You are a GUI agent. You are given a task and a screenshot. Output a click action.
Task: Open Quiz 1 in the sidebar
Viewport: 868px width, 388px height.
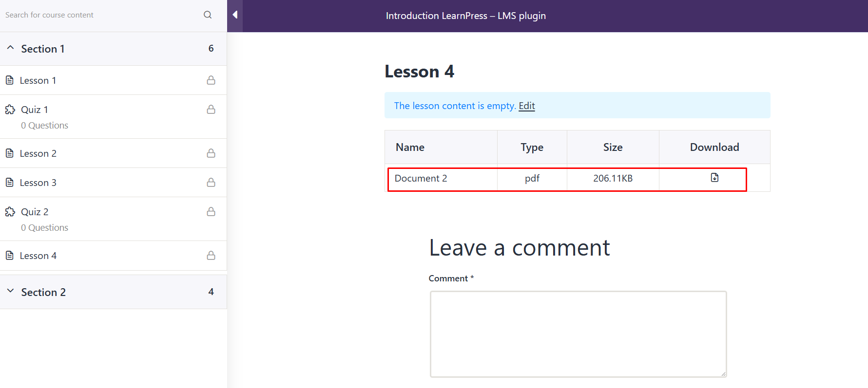35,110
